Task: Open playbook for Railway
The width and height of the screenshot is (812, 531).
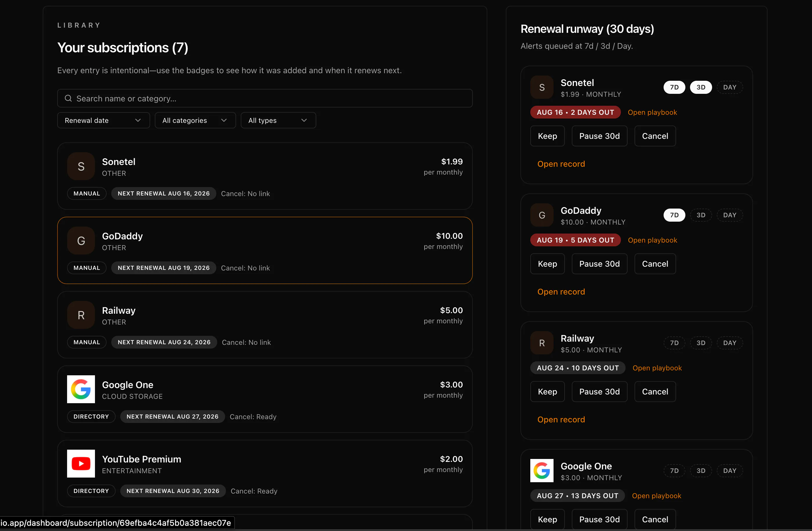Action: point(657,368)
